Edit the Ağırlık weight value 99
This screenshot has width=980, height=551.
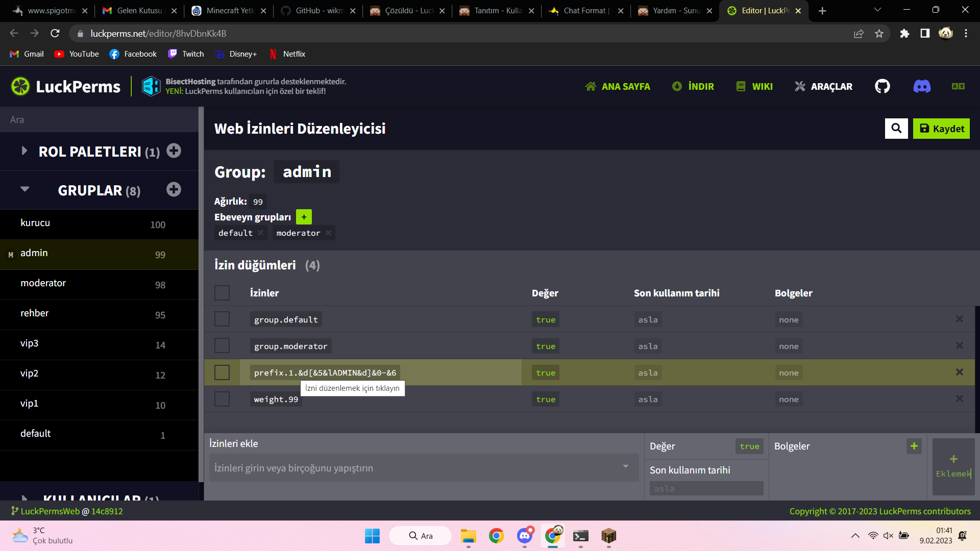point(258,202)
